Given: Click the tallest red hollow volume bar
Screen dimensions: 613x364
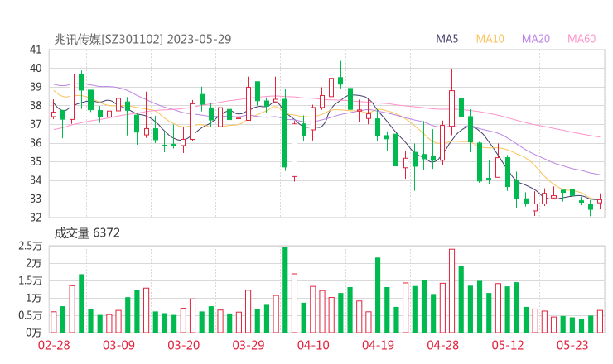Looking at the screenshot, I should coord(452,291).
